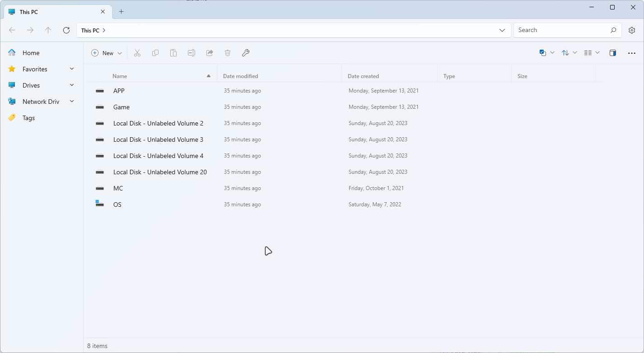Open the sort options dropdown
The image size is (644, 353).
click(x=569, y=53)
